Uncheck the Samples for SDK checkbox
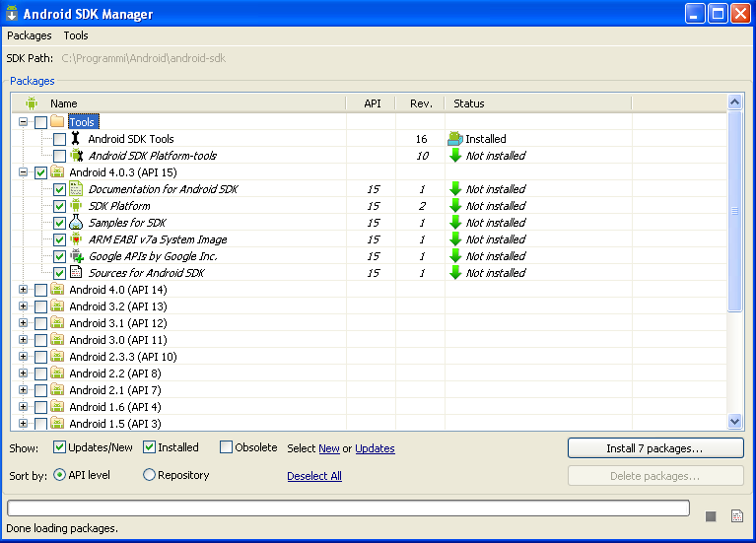Image resolution: width=756 pixels, height=543 pixels. (59, 224)
